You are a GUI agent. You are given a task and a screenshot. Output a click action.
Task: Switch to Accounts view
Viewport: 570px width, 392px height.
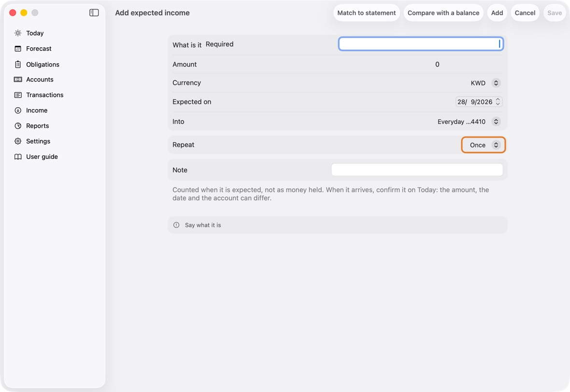(x=40, y=80)
